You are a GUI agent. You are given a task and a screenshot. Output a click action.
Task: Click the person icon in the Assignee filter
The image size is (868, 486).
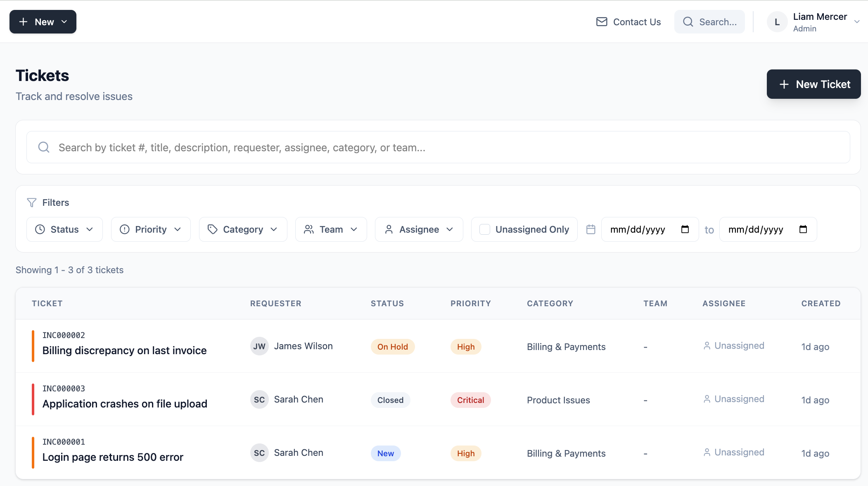pyautogui.click(x=389, y=229)
